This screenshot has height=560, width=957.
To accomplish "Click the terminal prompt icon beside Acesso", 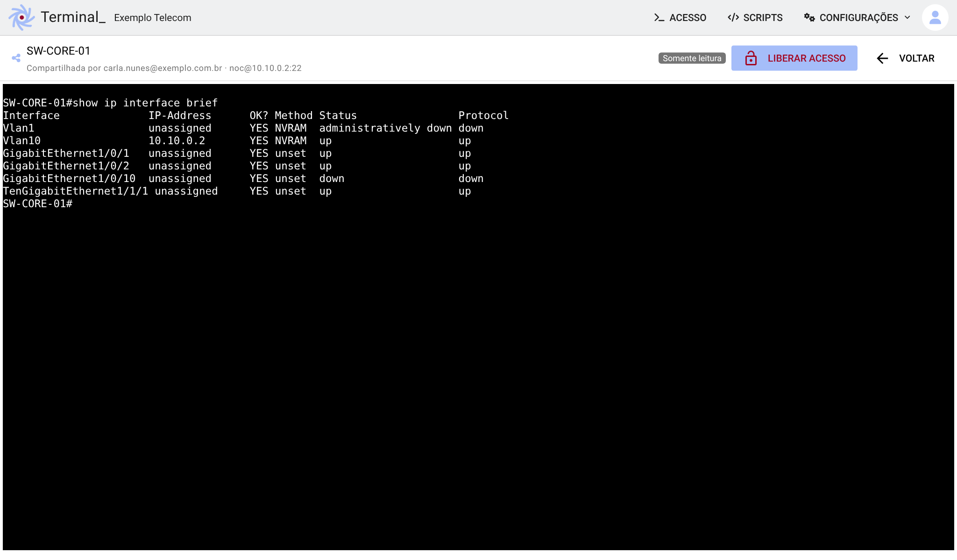I will [659, 18].
